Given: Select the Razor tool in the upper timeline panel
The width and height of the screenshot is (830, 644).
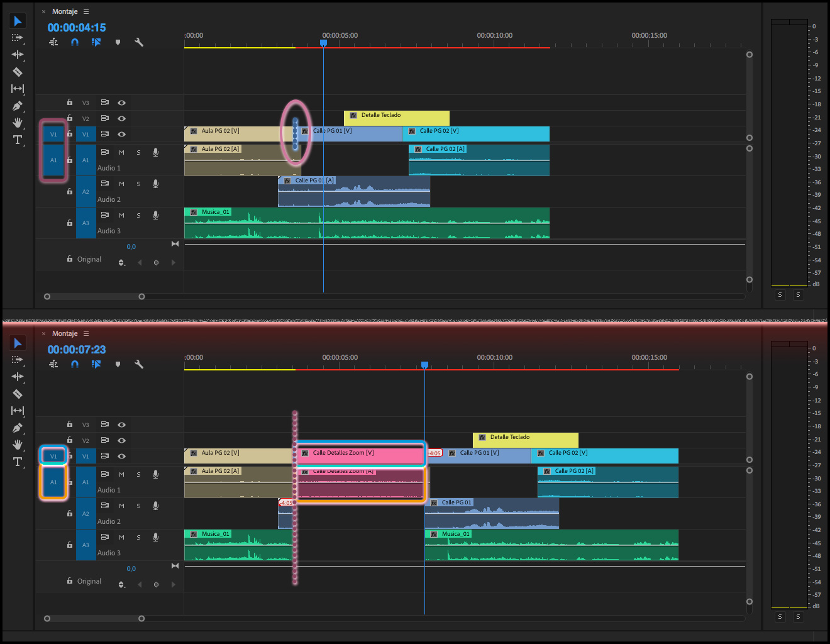Looking at the screenshot, I should [18, 72].
